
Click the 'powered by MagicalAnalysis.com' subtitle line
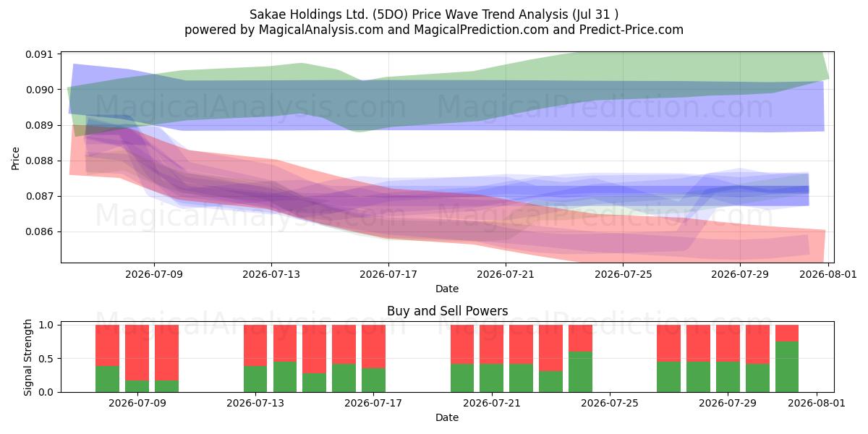pos(434,30)
